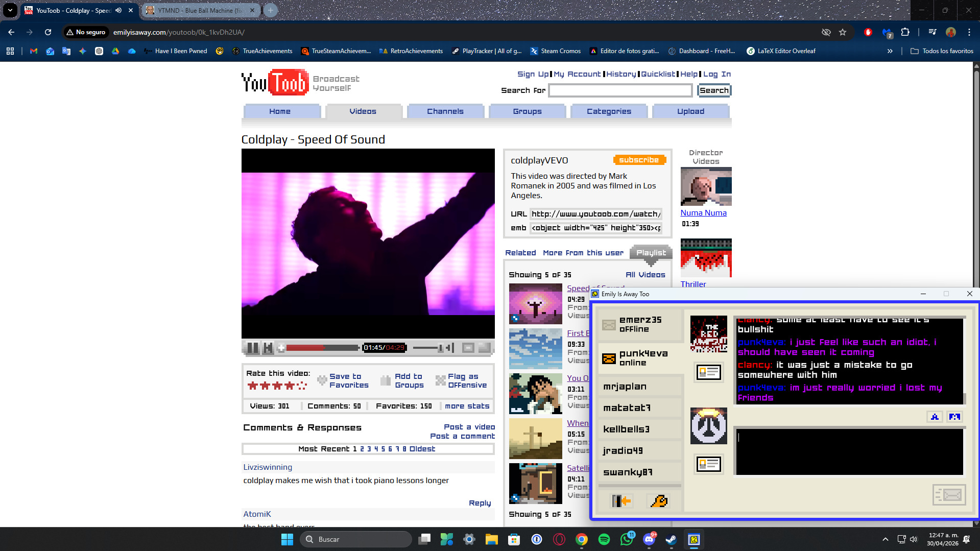This screenshot has width=980, height=551.
Task: Select buddy mrjaplan in the buddy list
Action: tap(640, 387)
